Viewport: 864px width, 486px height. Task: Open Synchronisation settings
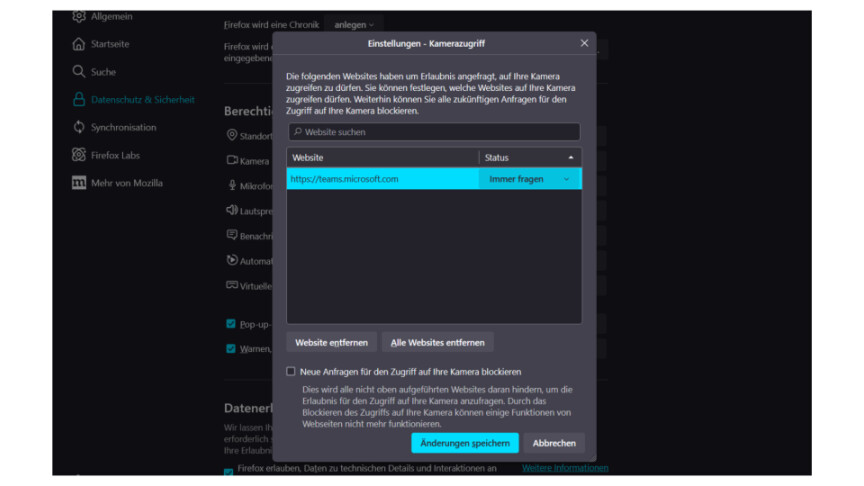pos(123,127)
